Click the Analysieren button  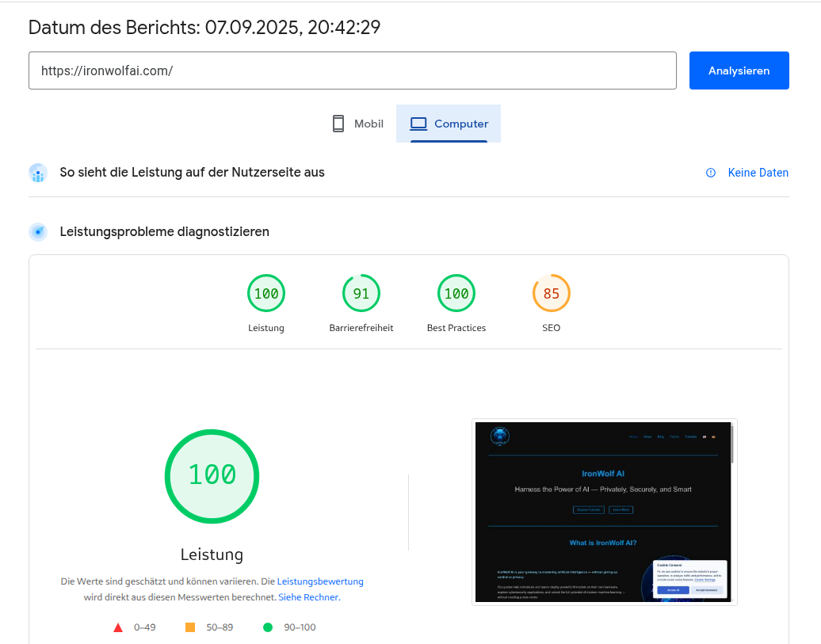point(739,70)
